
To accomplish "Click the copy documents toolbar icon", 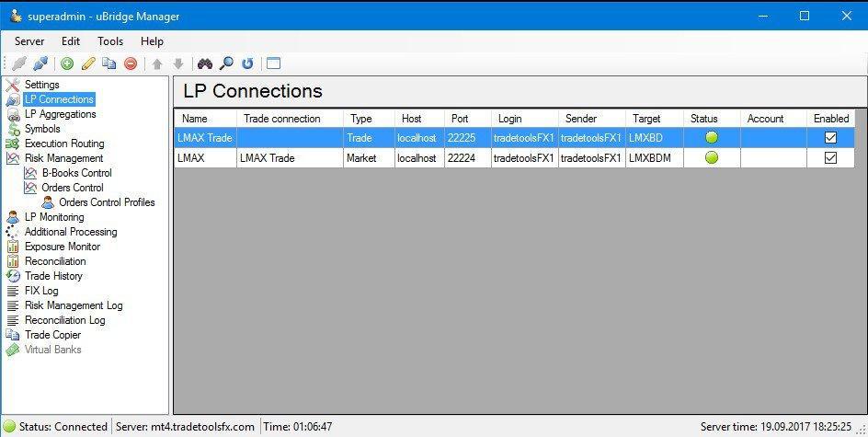I will (x=109, y=63).
